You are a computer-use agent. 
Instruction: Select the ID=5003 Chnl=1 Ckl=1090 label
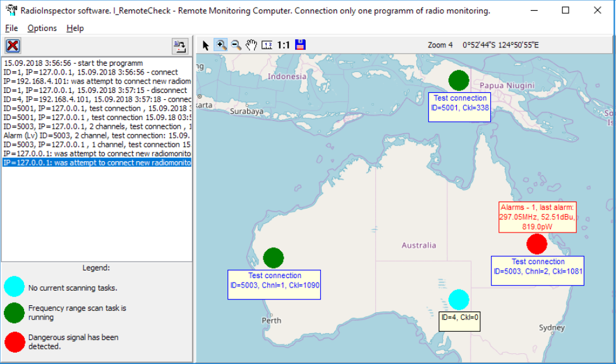coord(274,284)
